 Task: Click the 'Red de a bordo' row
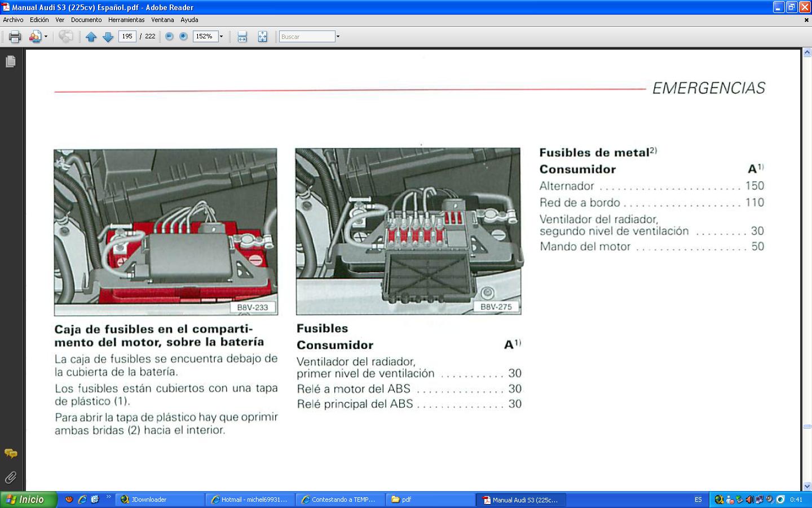651,203
